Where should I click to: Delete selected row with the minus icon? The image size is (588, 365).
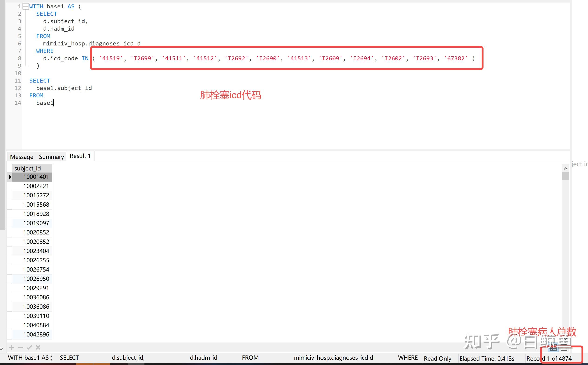[x=20, y=347]
